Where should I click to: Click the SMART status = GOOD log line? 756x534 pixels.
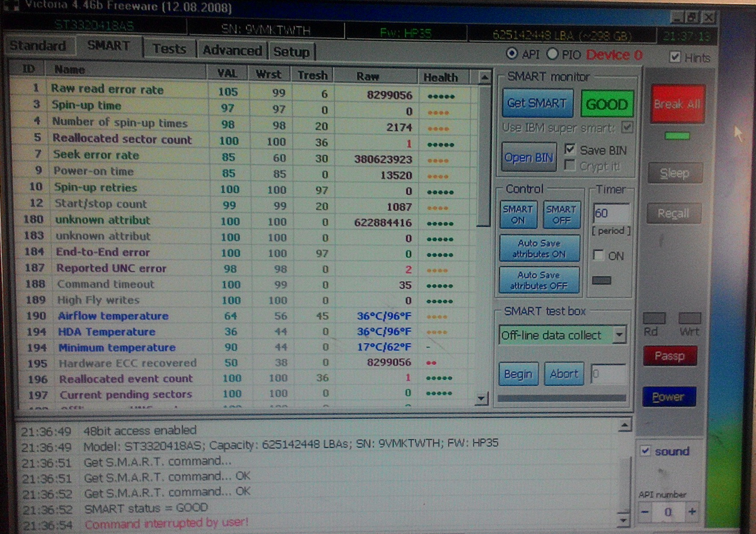[x=146, y=508]
